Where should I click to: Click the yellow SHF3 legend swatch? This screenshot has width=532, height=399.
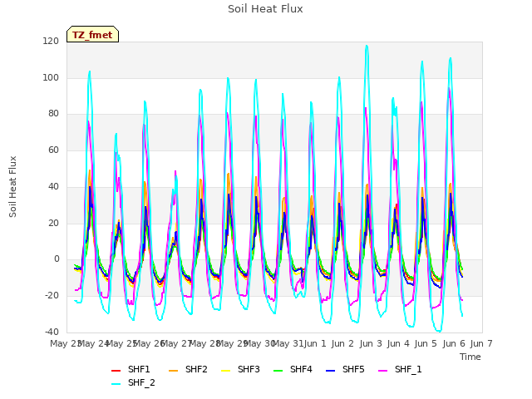point(225,371)
